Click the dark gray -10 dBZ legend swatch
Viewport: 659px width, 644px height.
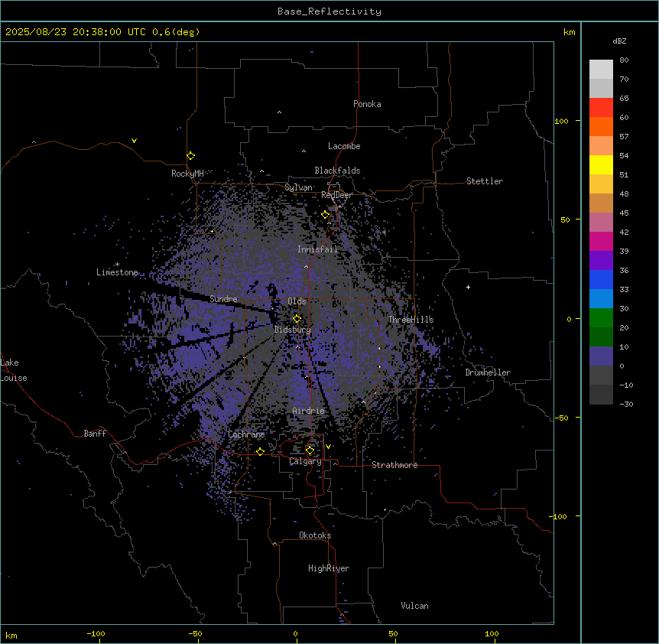click(x=601, y=395)
